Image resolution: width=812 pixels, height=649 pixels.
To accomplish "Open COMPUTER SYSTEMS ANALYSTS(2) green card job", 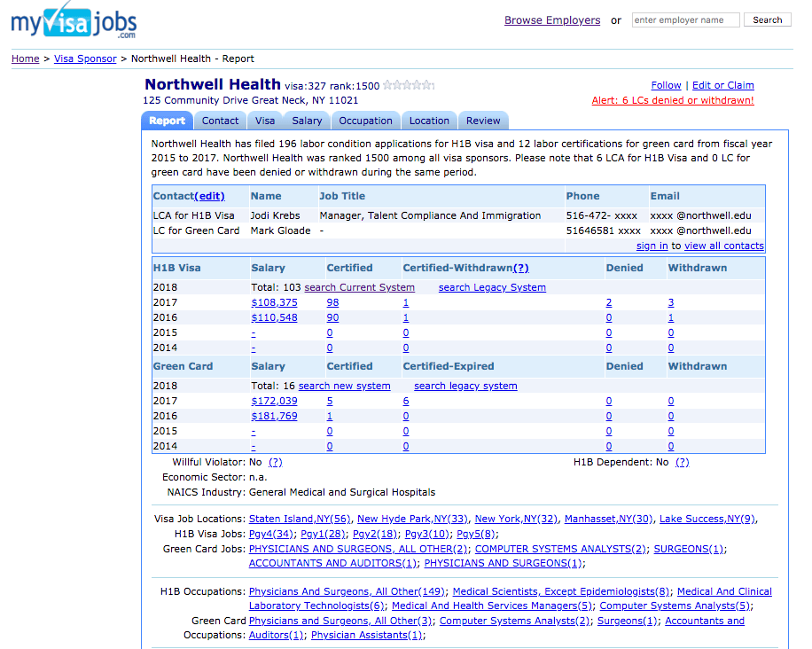I will pos(560,549).
